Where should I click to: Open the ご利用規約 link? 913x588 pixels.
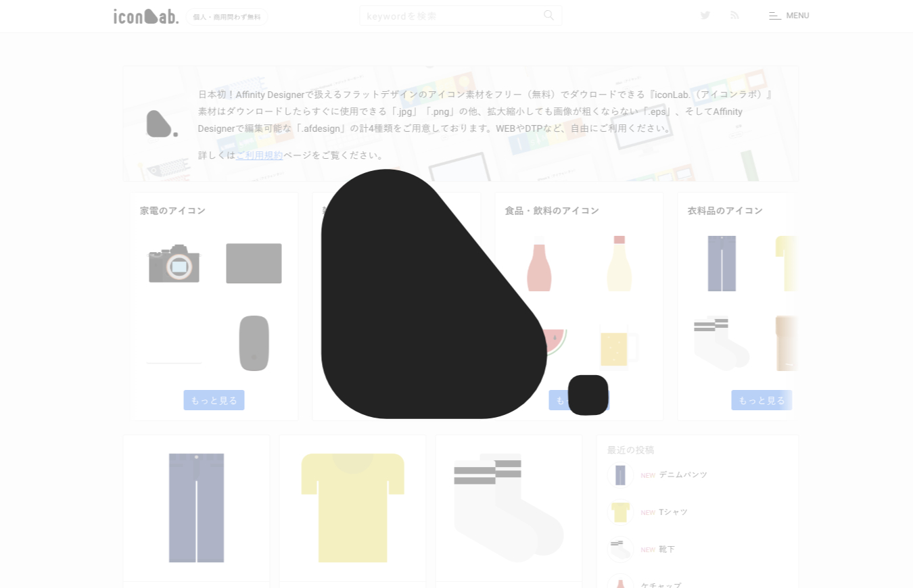click(x=259, y=155)
